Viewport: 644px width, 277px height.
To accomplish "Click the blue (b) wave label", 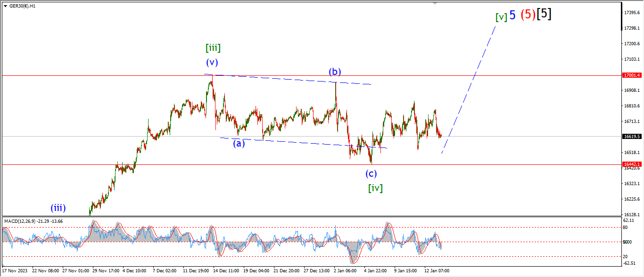I will pos(335,72).
